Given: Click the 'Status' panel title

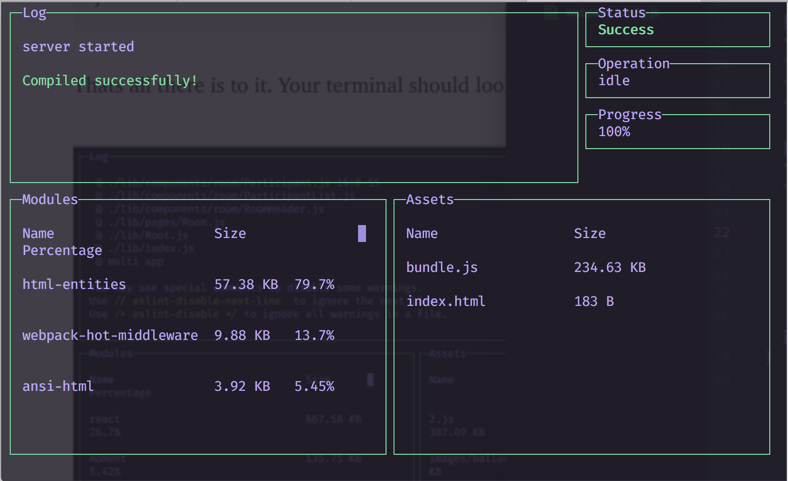Looking at the screenshot, I should point(622,13).
